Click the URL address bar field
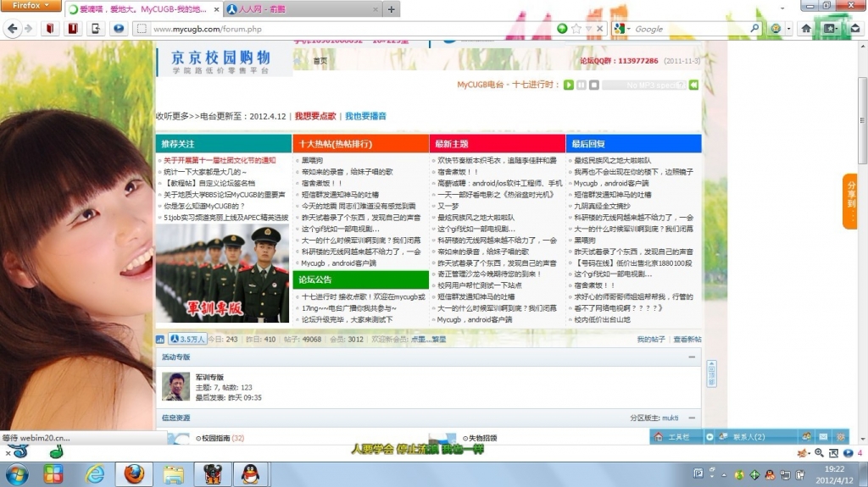The height and width of the screenshot is (487, 868). point(339,29)
